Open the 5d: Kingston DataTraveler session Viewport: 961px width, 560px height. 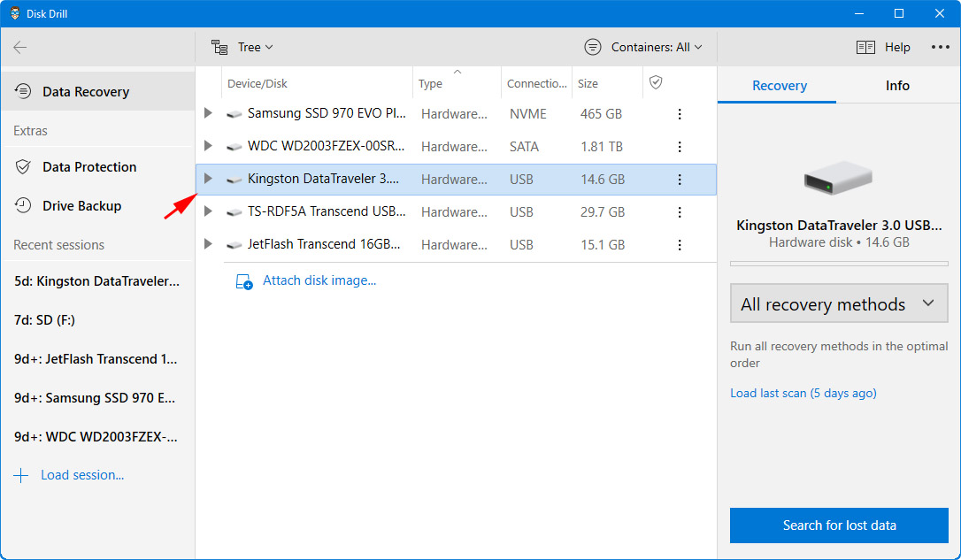(96, 281)
